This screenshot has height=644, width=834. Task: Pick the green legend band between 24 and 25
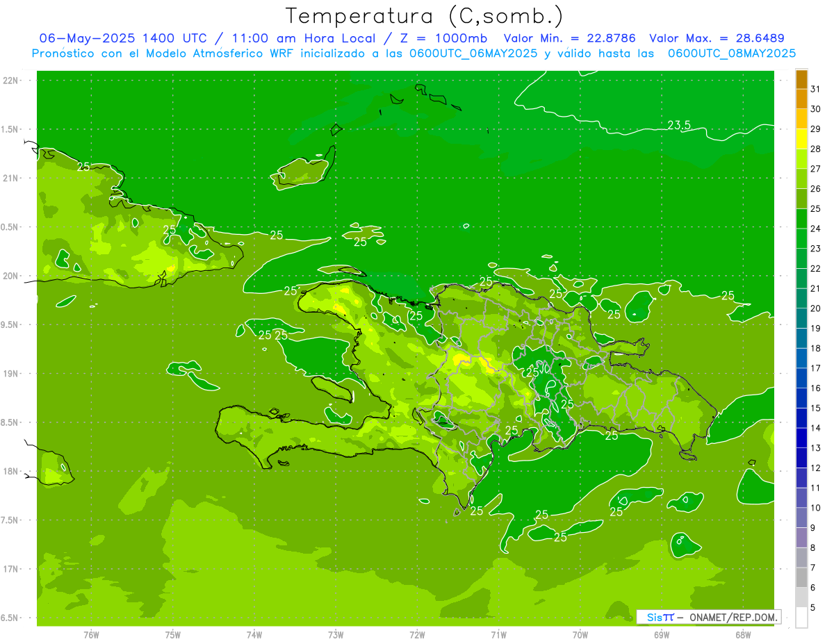point(801,218)
